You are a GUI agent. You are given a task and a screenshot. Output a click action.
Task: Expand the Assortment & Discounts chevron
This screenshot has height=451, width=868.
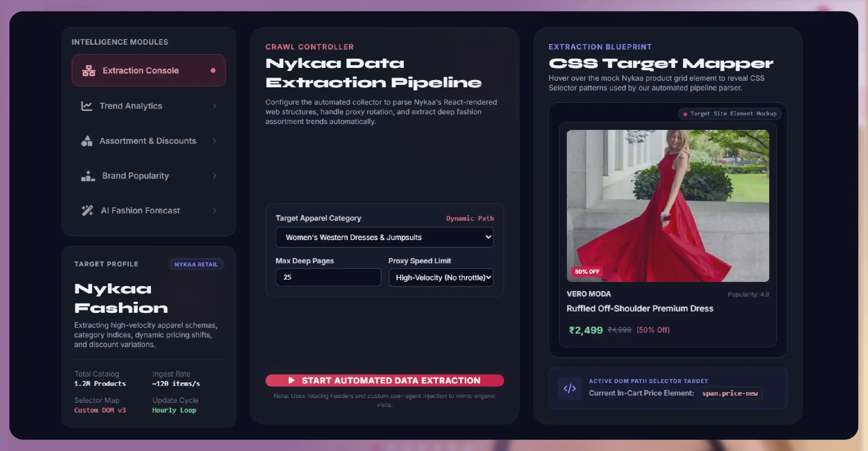214,141
